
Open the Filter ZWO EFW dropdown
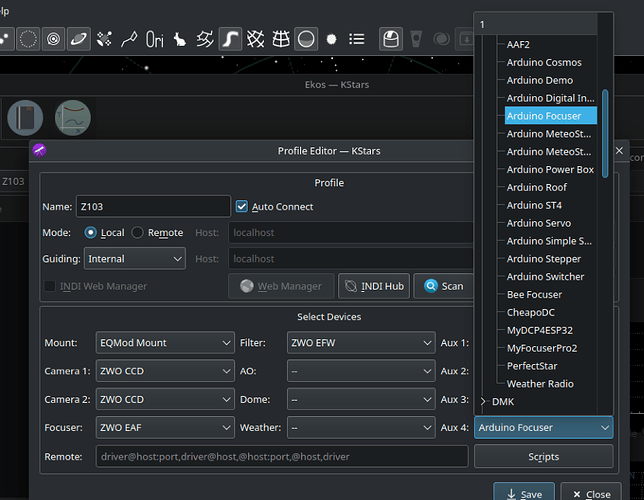(361, 343)
